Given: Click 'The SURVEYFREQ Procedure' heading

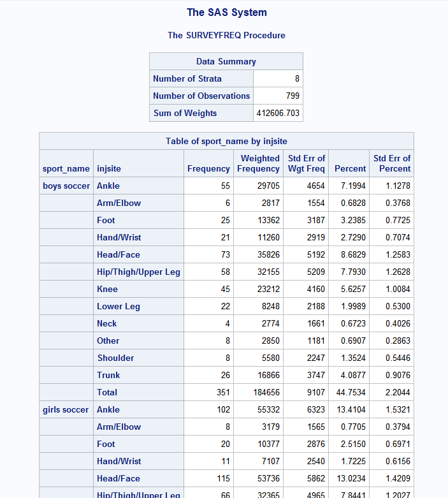Looking at the screenshot, I should click(x=226, y=36).
